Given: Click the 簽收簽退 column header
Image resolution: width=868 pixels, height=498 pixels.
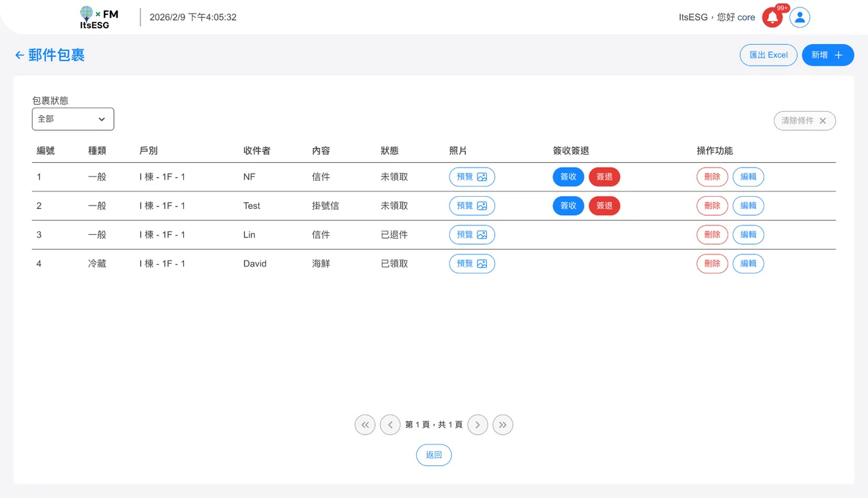Looking at the screenshot, I should pos(571,151).
